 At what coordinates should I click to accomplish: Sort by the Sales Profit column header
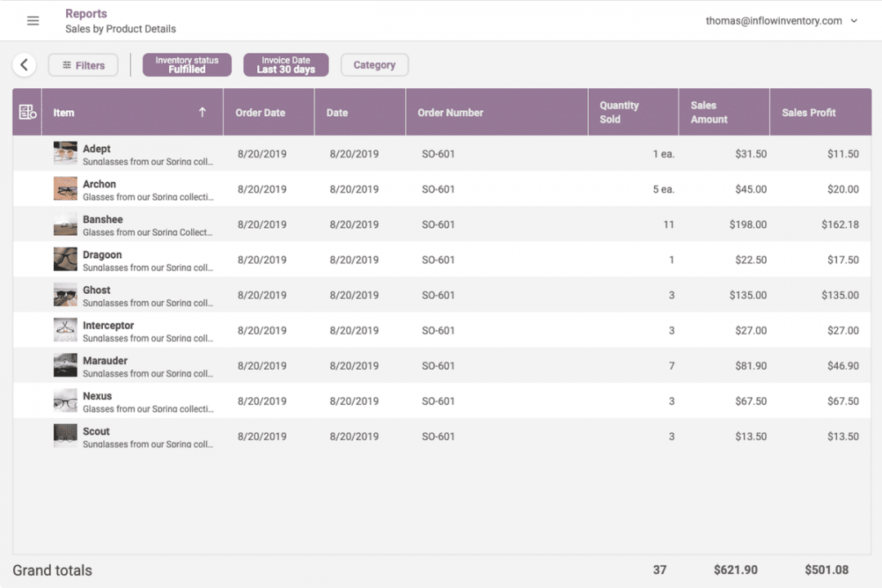808,112
